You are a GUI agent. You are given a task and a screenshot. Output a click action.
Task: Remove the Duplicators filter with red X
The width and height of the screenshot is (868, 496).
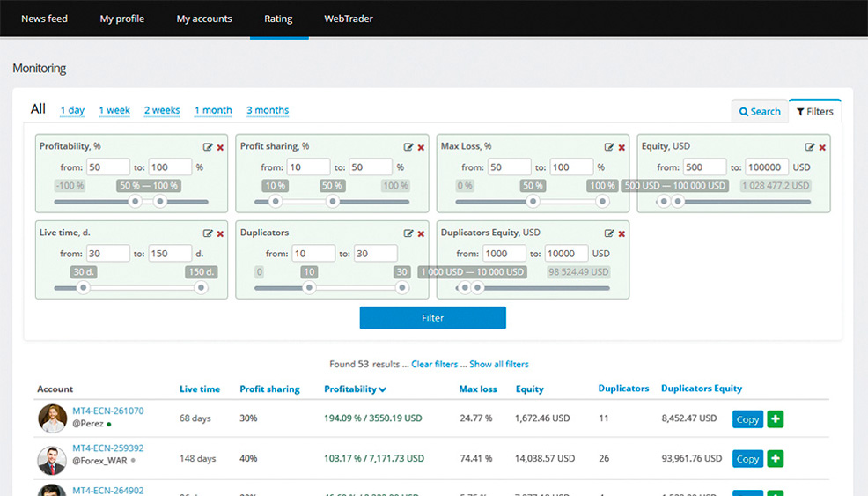point(422,233)
